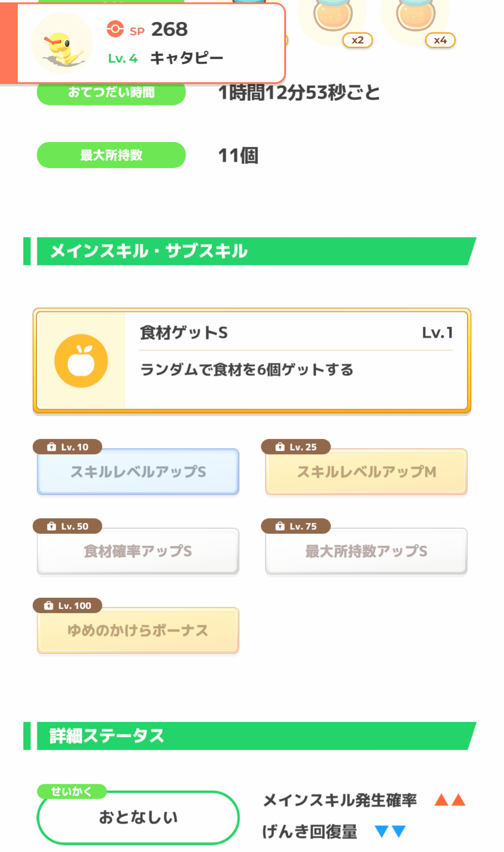
Task: Tap the red up arrows beside メインスキル発生確率
Action: (x=450, y=800)
